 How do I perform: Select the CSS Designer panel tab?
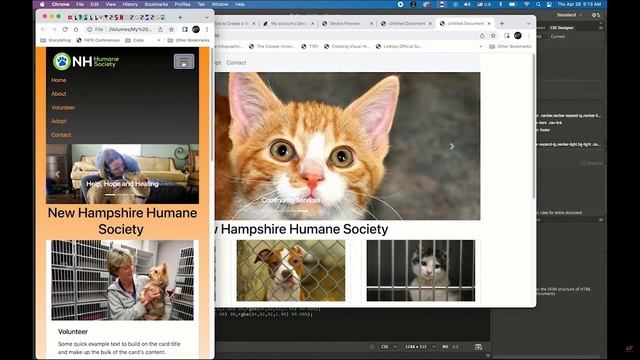click(x=562, y=28)
